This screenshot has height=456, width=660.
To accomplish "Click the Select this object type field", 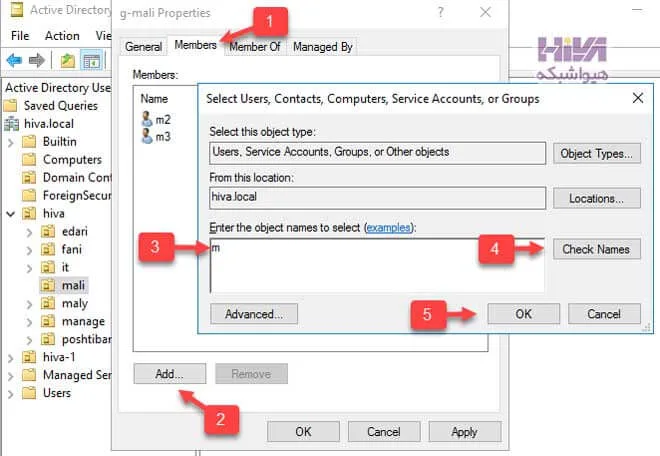I will [x=377, y=153].
